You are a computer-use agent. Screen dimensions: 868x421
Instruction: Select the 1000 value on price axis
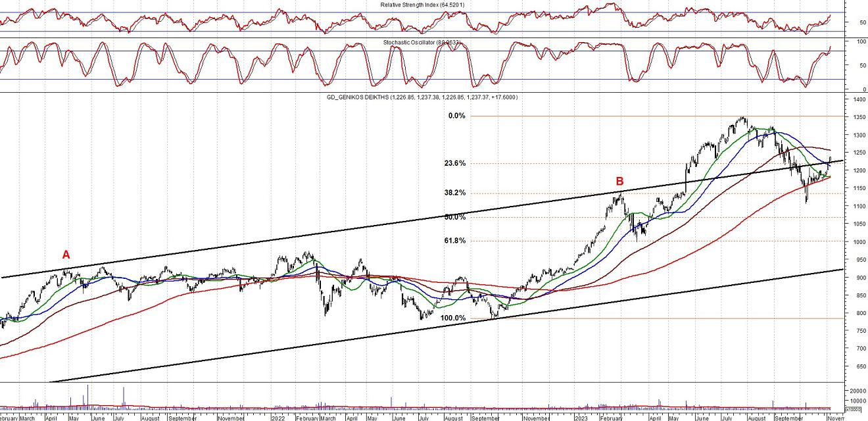point(857,242)
